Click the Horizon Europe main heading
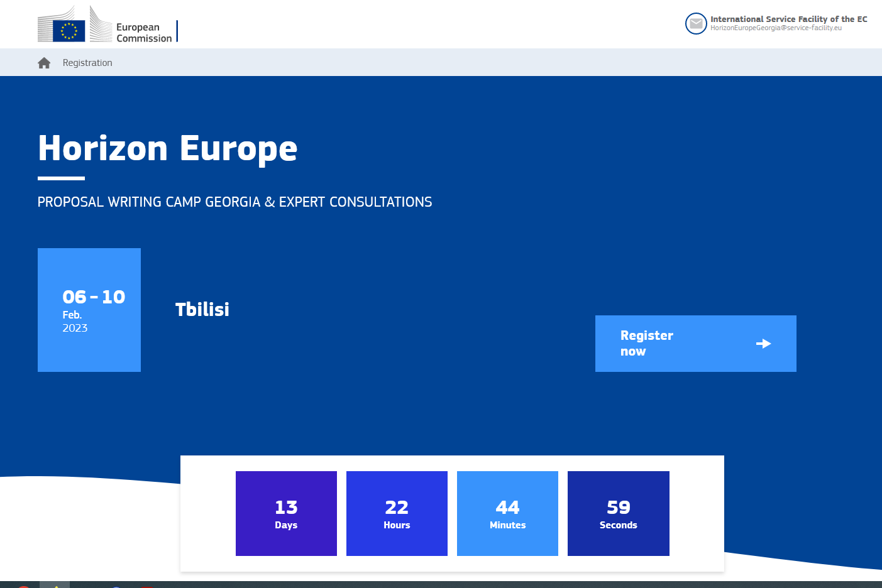Viewport: 882px width, 588px height. pyautogui.click(x=167, y=148)
